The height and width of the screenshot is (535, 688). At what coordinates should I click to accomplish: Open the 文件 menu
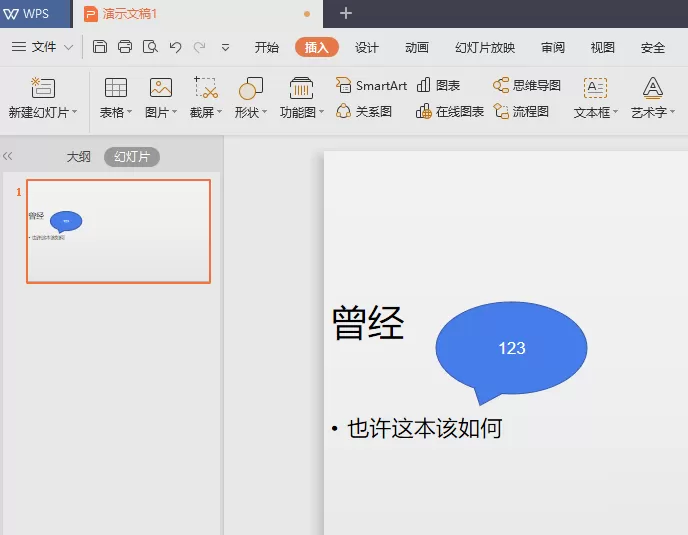(x=42, y=47)
